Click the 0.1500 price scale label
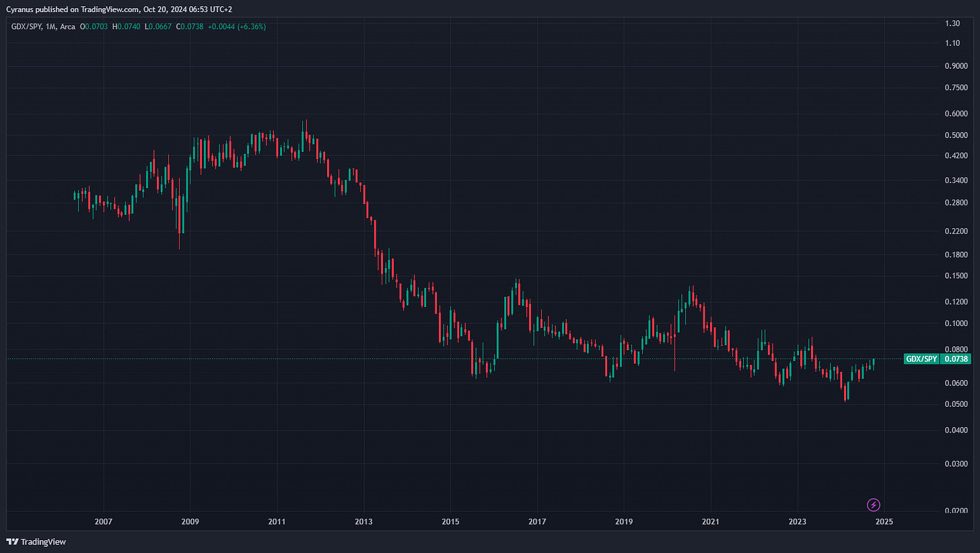 click(x=956, y=276)
